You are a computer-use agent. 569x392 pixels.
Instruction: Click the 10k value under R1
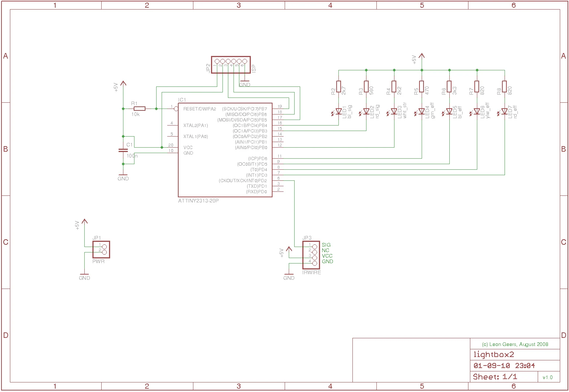pos(136,114)
